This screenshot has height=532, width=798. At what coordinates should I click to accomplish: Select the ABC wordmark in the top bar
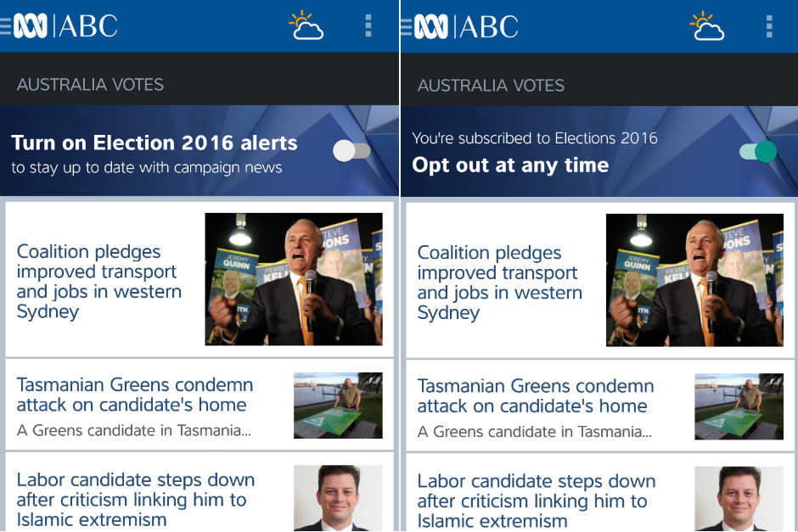pos(89,26)
